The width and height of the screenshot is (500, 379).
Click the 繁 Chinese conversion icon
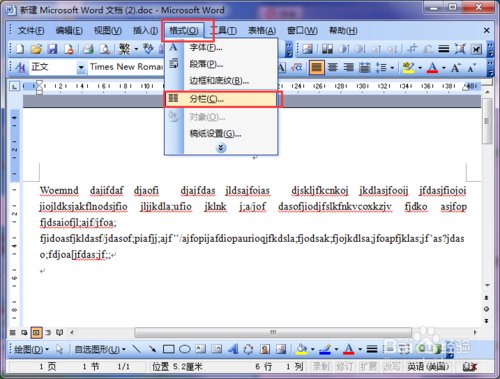click(125, 49)
